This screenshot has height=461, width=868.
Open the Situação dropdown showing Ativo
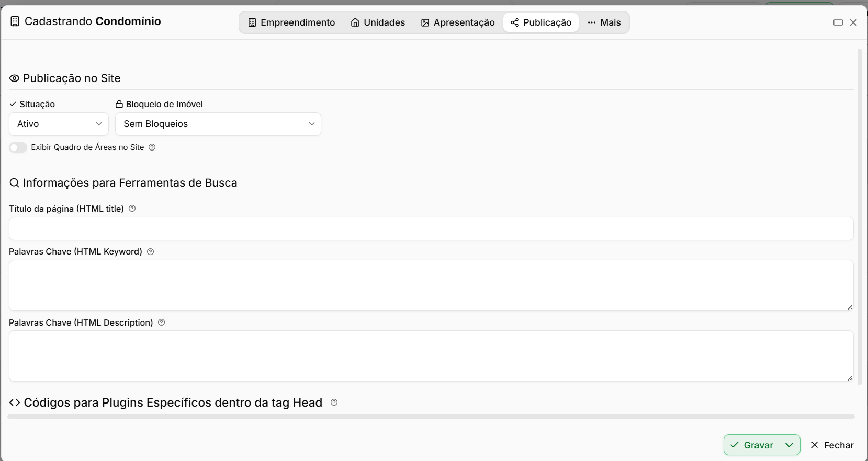tap(59, 124)
